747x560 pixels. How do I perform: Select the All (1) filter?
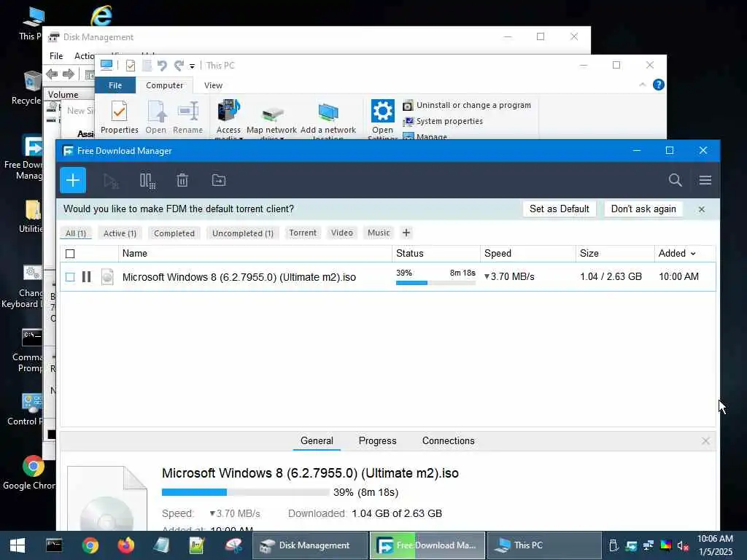76,233
